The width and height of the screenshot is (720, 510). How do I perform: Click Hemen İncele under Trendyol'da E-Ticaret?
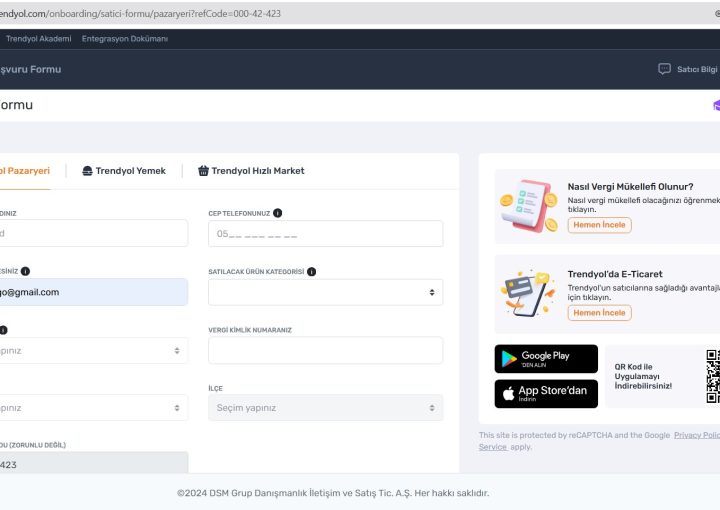click(599, 313)
